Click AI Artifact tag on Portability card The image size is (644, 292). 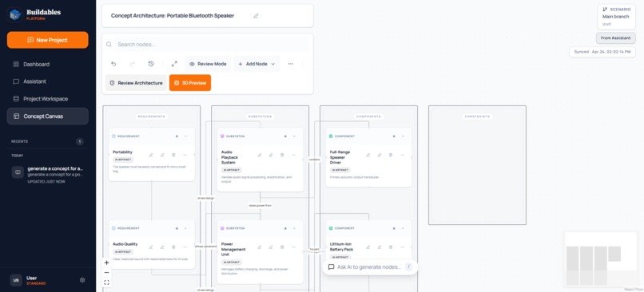click(x=123, y=160)
